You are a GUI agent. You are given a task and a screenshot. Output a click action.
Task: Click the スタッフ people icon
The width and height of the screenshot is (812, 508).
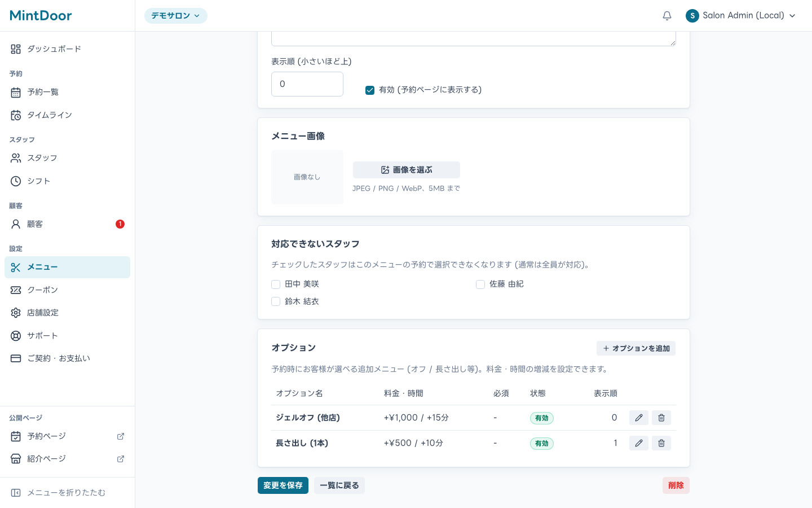click(16, 158)
